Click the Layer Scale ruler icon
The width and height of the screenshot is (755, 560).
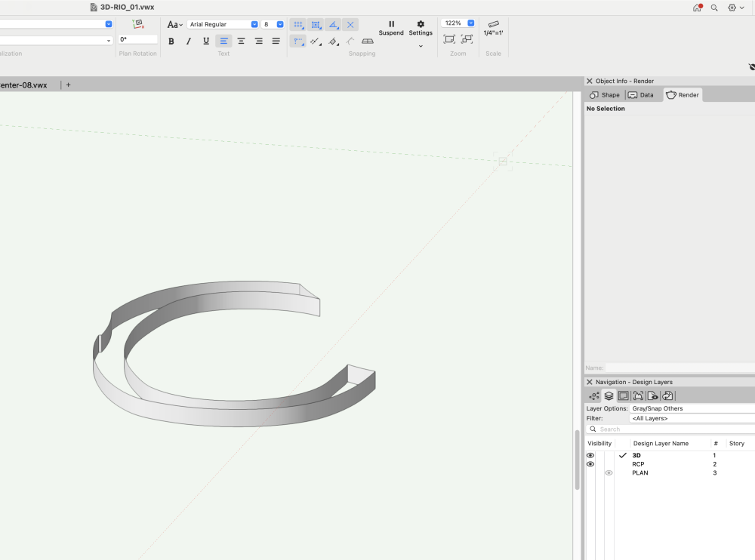[493, 25]
